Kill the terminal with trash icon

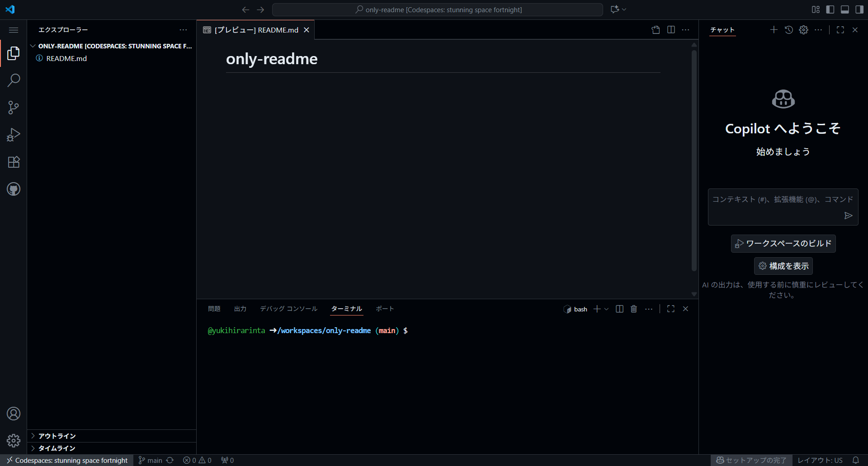pyautogui.click(x=634, y=309)
